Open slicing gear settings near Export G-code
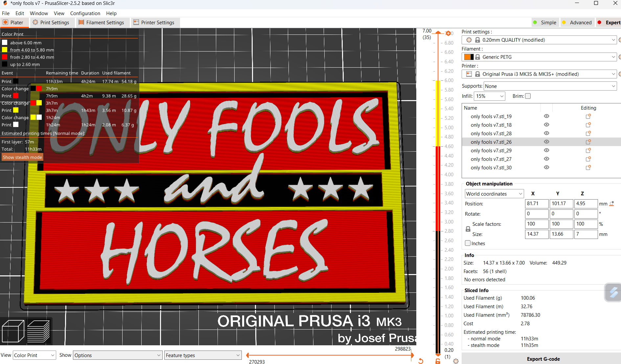 coord(456,361)
